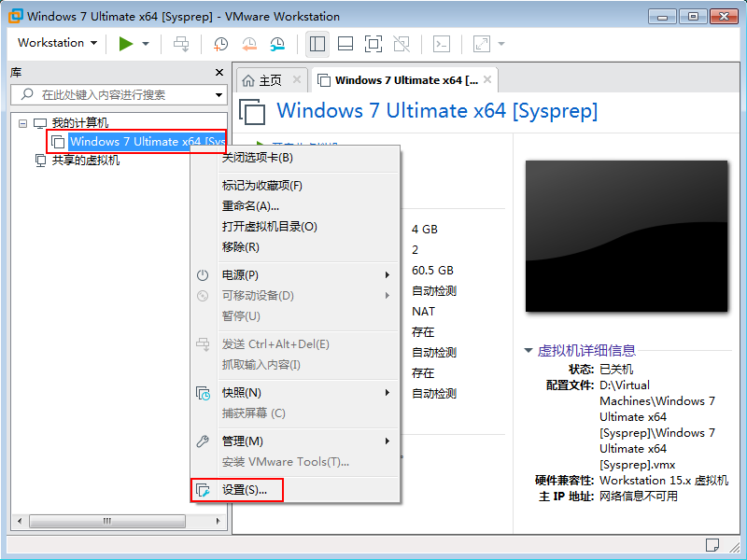Open the snapshot manager toolbar icon
Viewport: 747px width, 560px height.
coord(278,44)
